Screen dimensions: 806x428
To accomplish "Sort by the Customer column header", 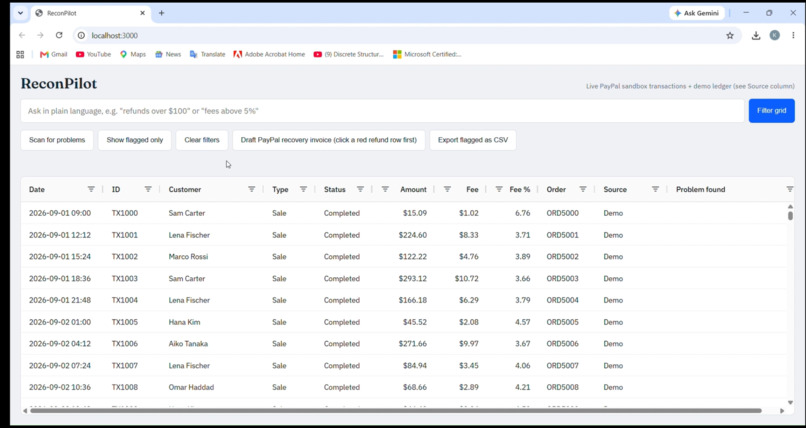I will tap(185, 190).
